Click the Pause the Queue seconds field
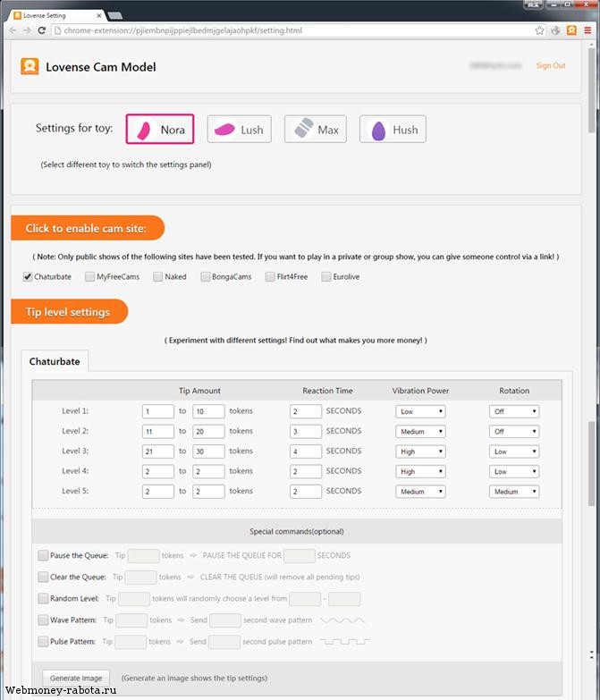Screen dimensions: 600x700 click(300, 555)
